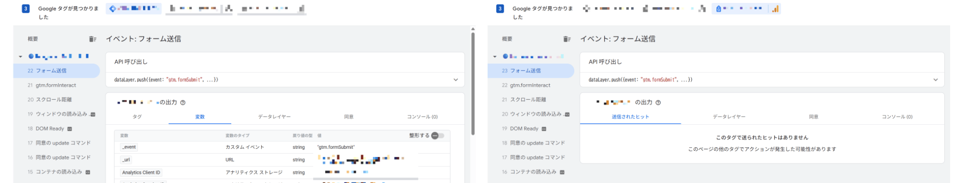Open help icon beside left panel の出力 heading
Viewport: 980px width, 183px height.
click(183, 103)
